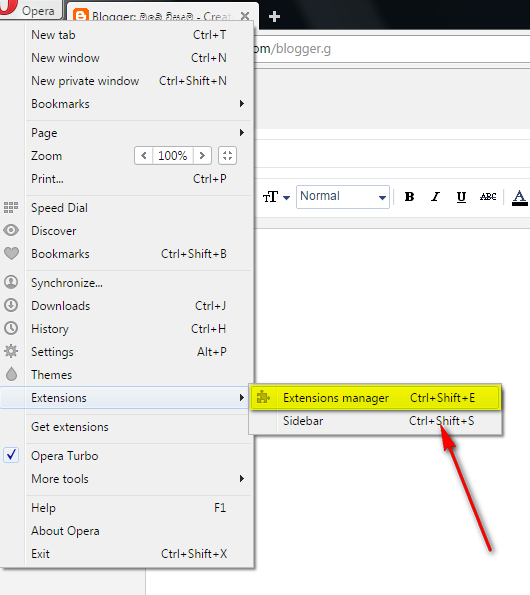Apply strikethrough in Blogger toolbar
Viewport: 530px width, 595px height.
point(488,197)
